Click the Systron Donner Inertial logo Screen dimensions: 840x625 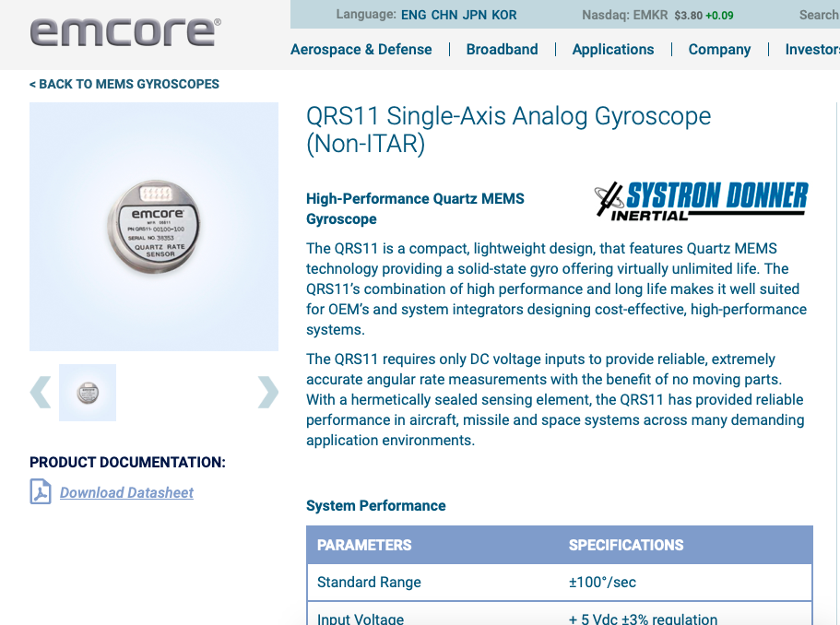(701, 201)
